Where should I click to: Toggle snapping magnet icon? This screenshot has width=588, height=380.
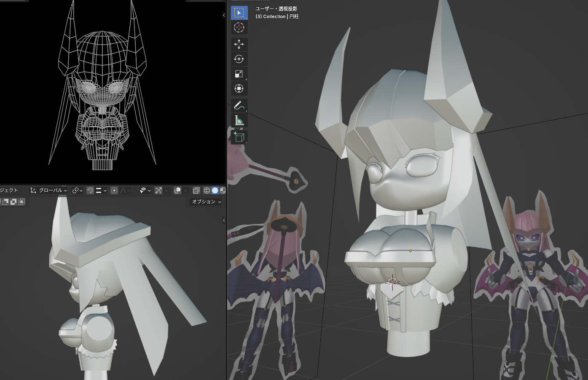[90, 190]
